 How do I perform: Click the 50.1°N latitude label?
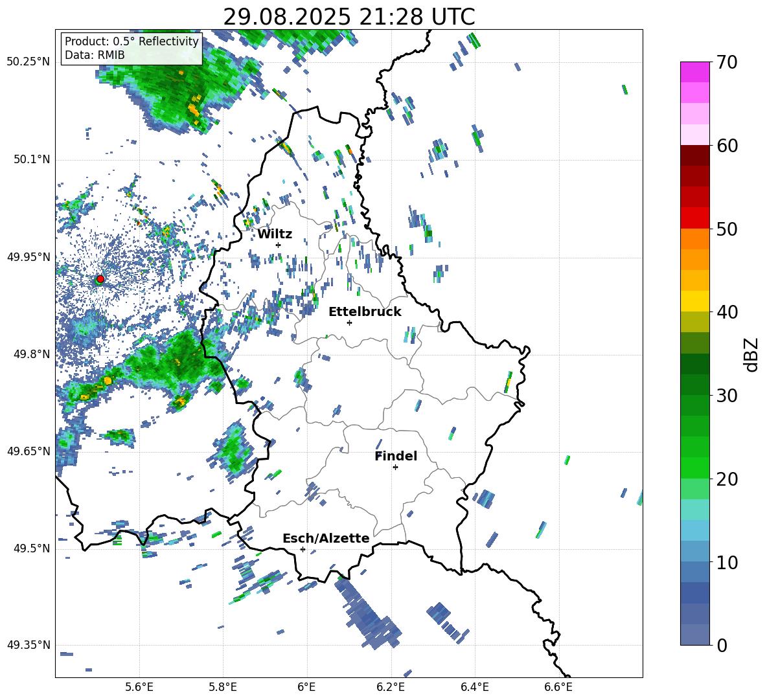[32, 160]
